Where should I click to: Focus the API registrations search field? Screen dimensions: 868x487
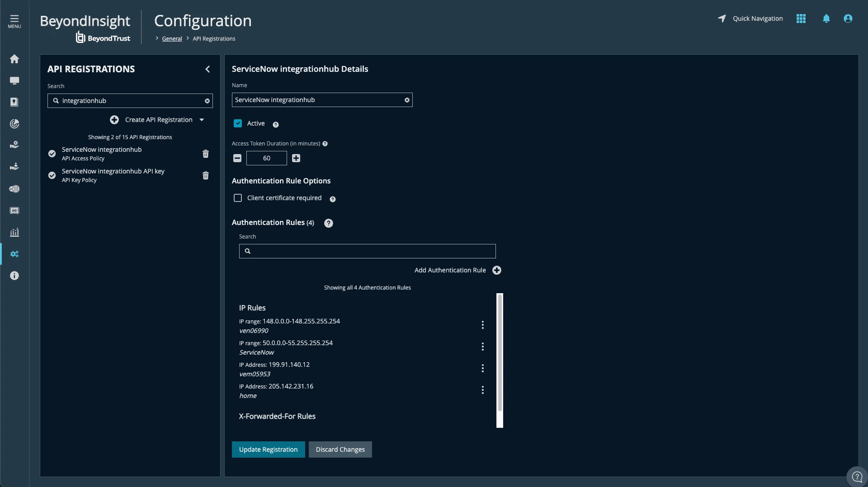coord(130,101)
